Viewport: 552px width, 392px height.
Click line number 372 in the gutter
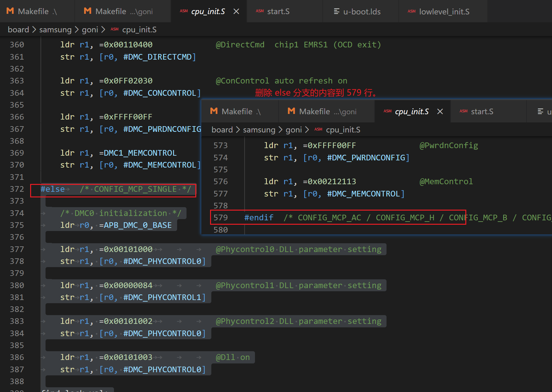[17, 189]
